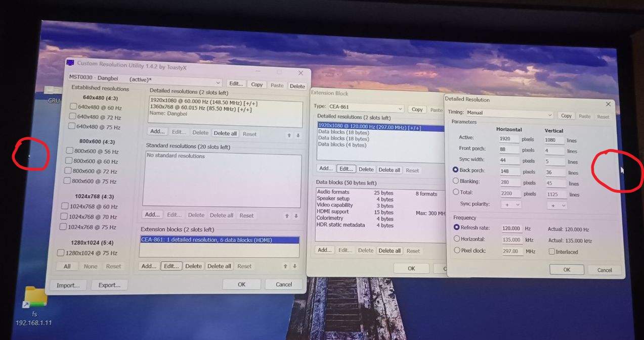
Task: Select the Pixel clock radio button
Action: 457,250
